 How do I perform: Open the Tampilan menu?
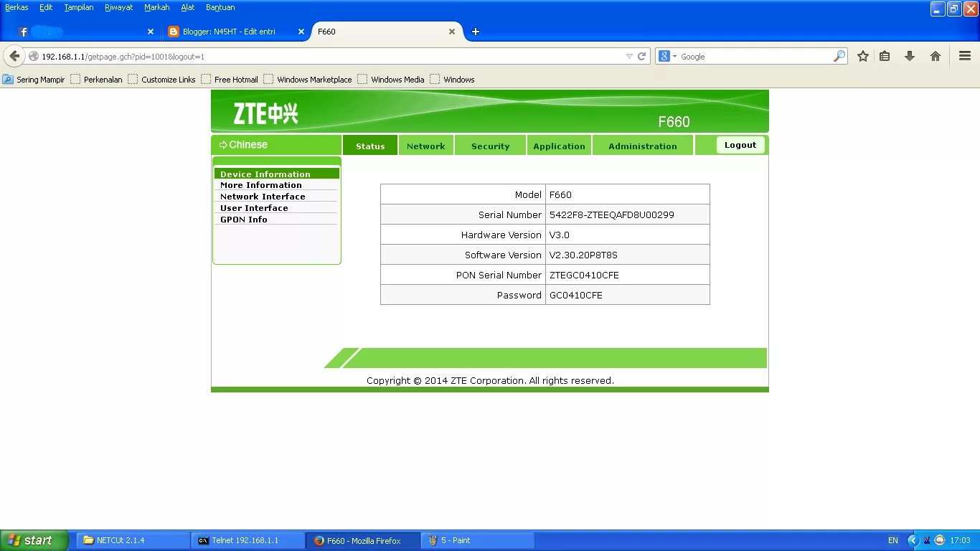[79, 7]
